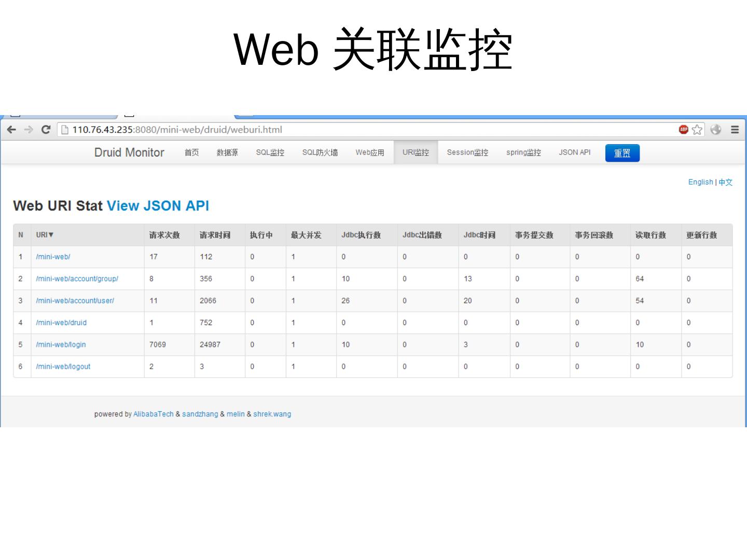Click the globe extension icon
747x560 pixels.
(716, 130)
